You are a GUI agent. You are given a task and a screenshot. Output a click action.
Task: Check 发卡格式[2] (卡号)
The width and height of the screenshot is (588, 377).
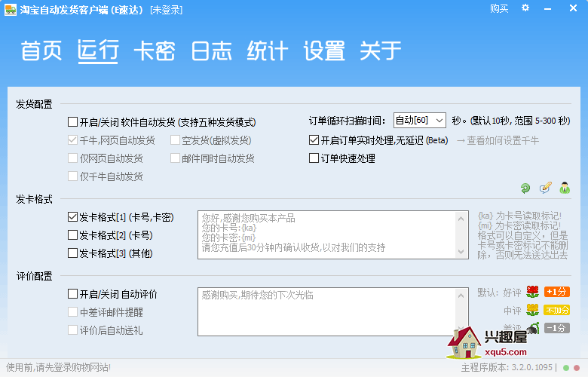73,234
